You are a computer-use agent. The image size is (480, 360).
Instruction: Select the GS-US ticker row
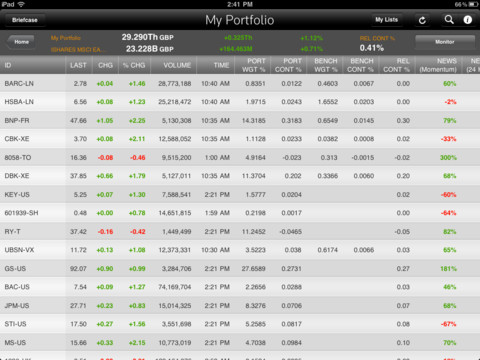pos(240,268)
